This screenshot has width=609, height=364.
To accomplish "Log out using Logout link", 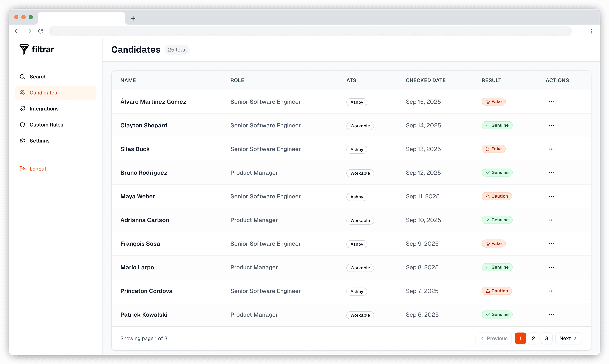I will pos(33,169).
